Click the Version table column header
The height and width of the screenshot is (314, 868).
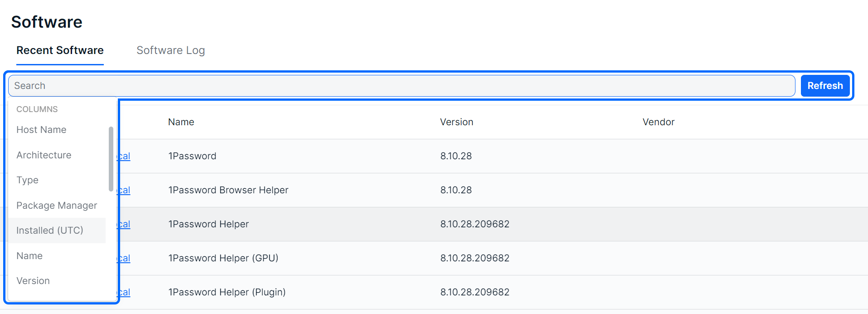click(456, 122)
